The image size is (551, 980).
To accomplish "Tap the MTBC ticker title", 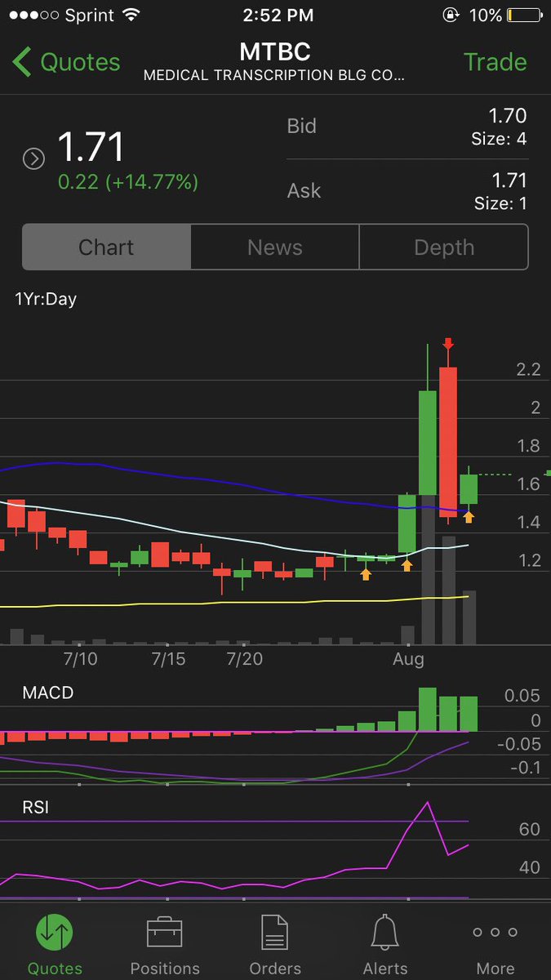I will point(275,52).
